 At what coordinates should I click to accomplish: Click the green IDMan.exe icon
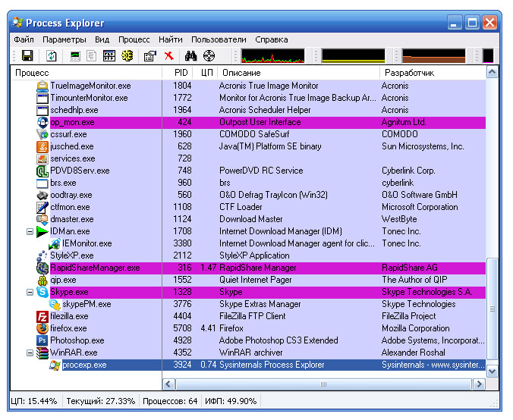pos(42,231)
